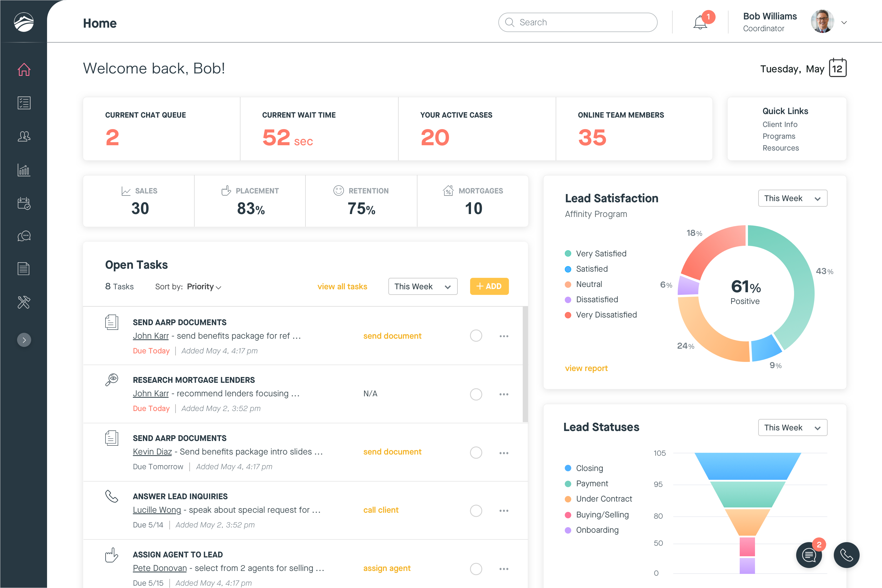Click the view all tasks link
Screen dimensions: 882x588
(342, 287)
